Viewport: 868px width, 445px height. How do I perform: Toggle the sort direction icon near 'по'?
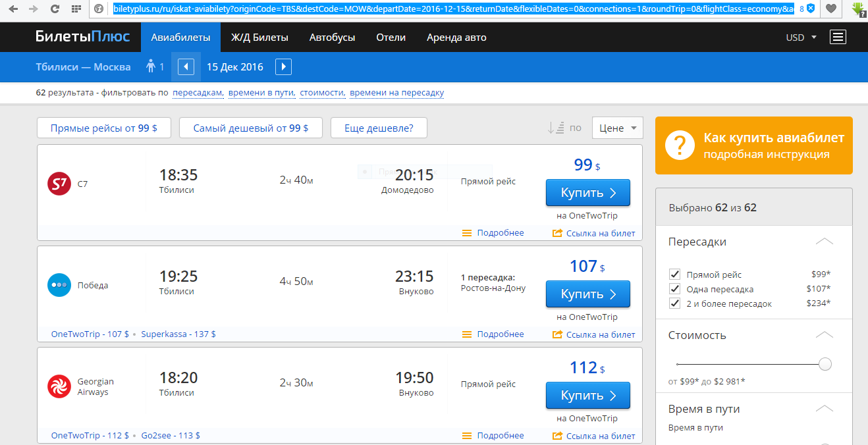coord(556,128)
